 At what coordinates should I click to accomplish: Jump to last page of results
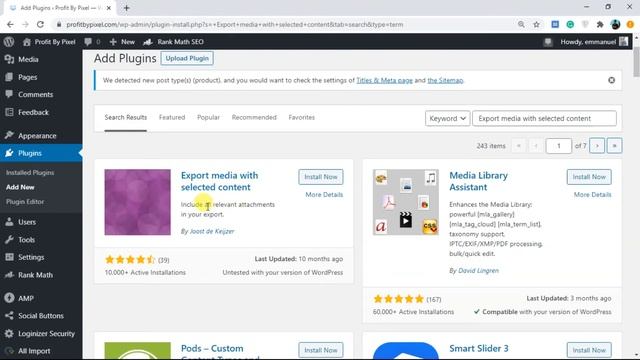(x=614, y=146)
